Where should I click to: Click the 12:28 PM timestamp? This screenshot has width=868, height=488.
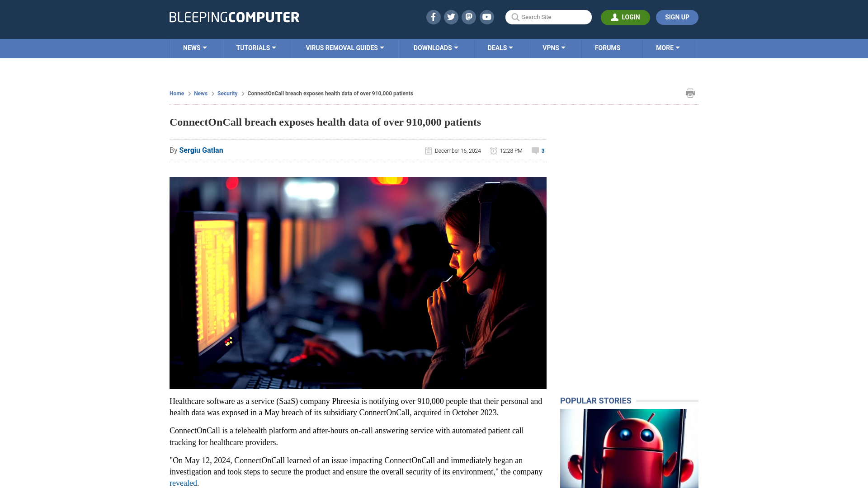(511, 151)
